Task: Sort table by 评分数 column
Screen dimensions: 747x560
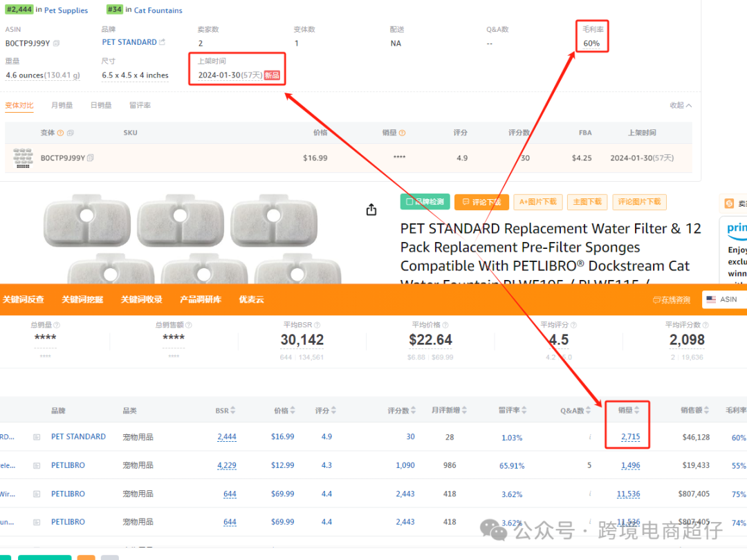Action: click(x=402, y=410)
